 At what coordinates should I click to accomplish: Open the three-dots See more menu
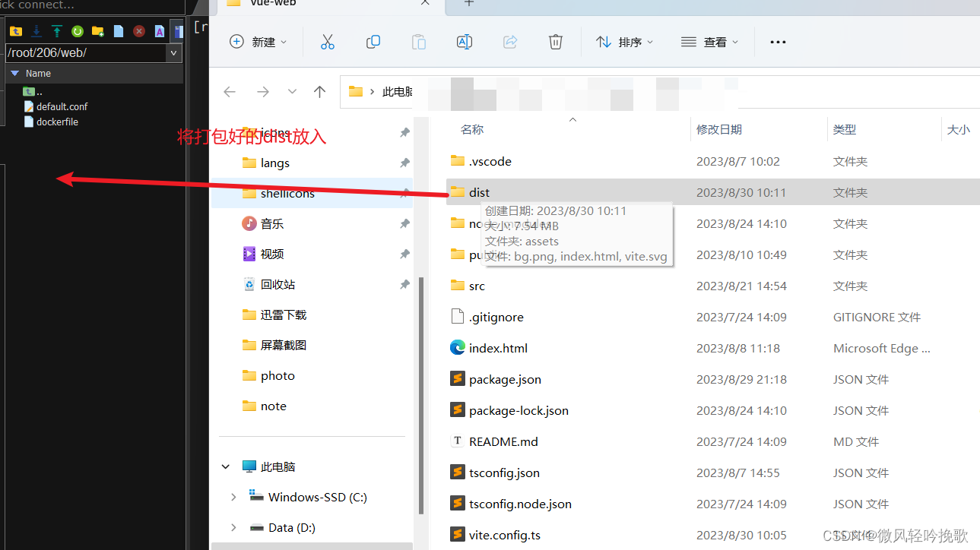coord(778,42)
